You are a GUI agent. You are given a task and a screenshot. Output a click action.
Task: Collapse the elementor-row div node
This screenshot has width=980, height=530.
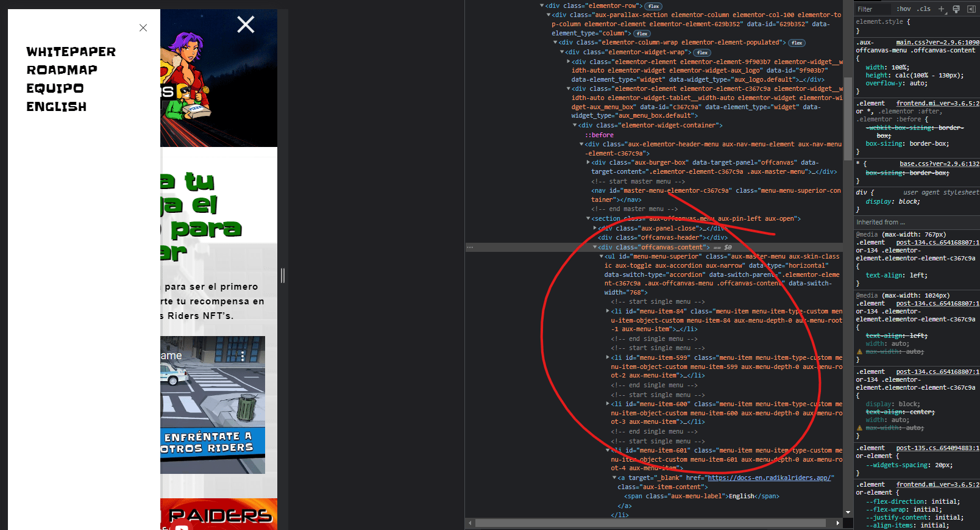542,5
